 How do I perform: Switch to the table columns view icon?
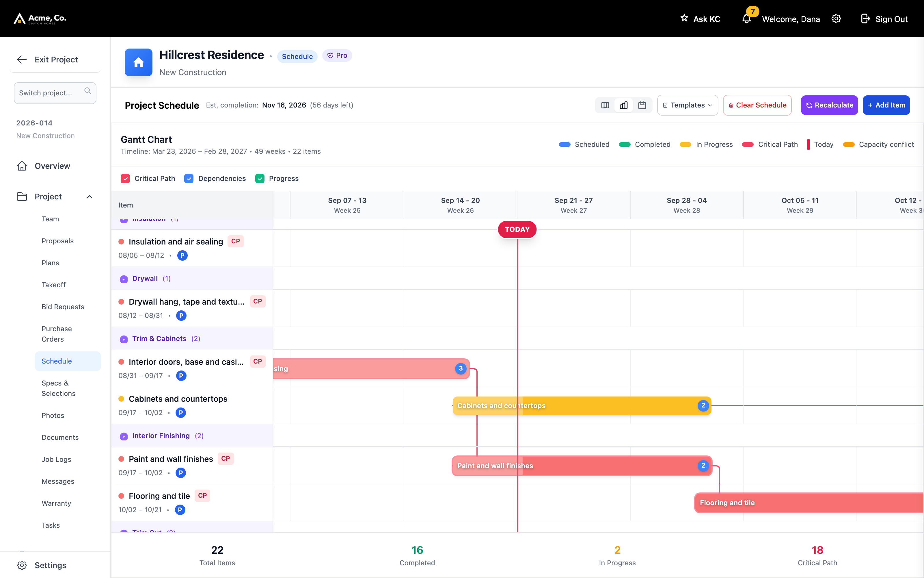click(605, 105)
